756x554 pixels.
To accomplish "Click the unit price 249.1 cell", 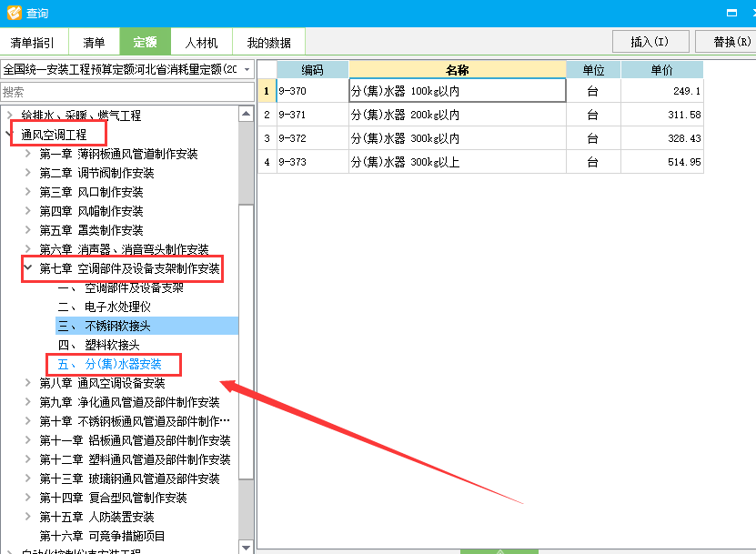I will [661, 91].
